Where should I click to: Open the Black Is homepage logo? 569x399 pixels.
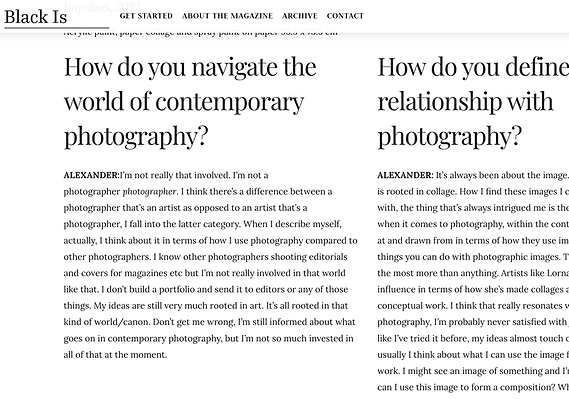tap(36, 17)
